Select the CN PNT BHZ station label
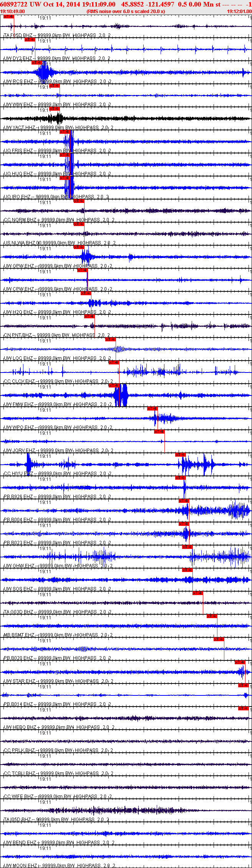The width and height of the screenshot is (252, 868). pyautogui.click(x=57, y=335)
